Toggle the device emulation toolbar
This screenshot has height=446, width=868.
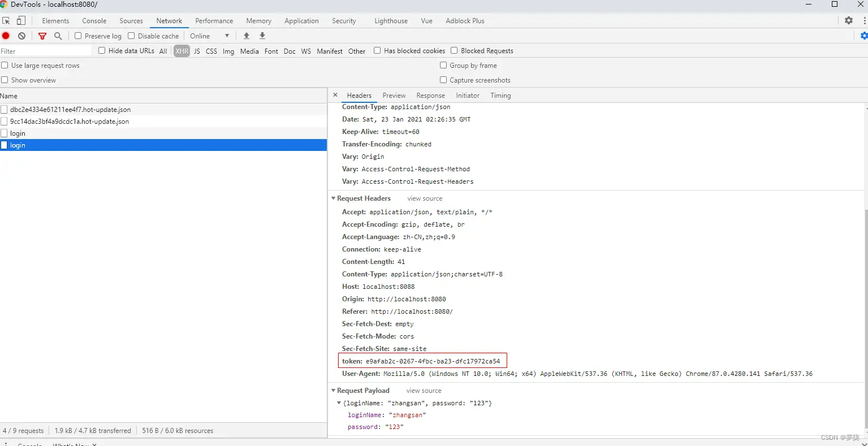click(x=21, y=20)
